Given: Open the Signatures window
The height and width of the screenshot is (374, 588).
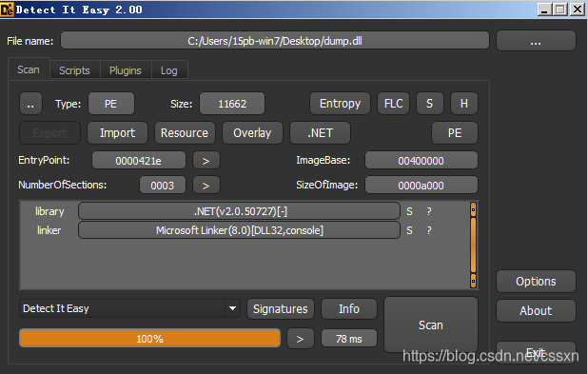Looking at the screenshot, I should point(280,308).
